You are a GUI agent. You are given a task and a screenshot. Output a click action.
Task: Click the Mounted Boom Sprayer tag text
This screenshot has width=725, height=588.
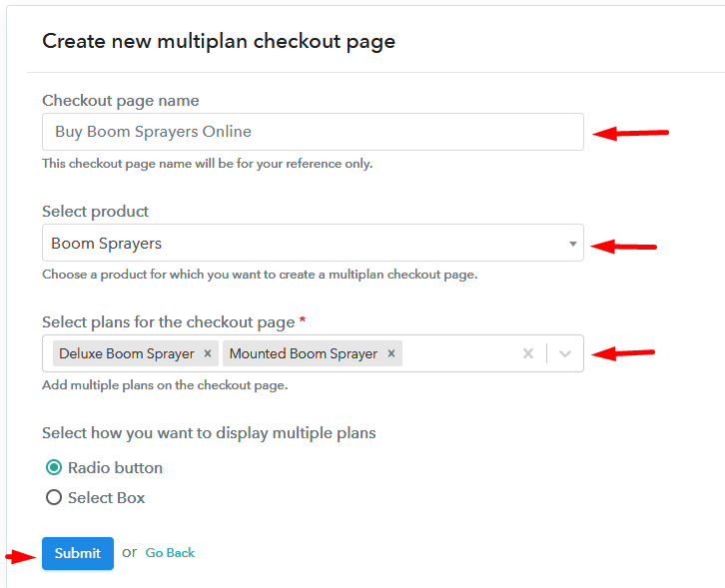pyautogui.click(x=304, y=353)
